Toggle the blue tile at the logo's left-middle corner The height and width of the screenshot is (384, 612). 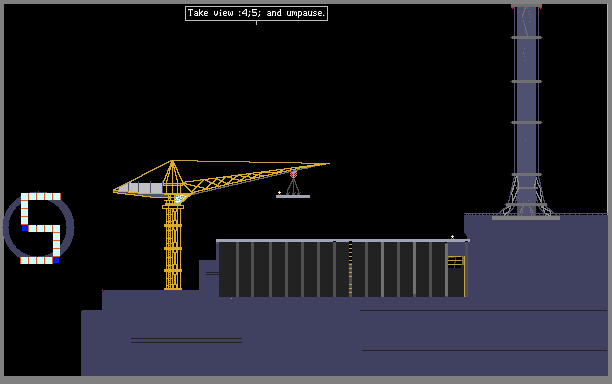[25, 228]
